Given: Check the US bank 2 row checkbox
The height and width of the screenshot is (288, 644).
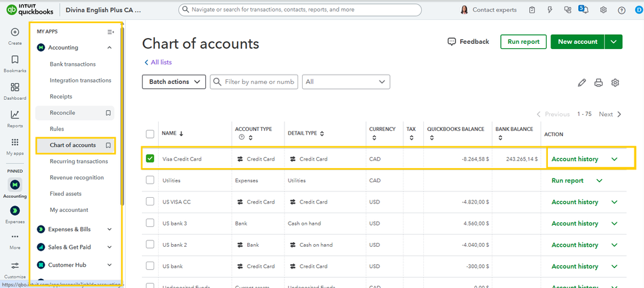Looking at the screenshot, I should click(x=150, y=245).
